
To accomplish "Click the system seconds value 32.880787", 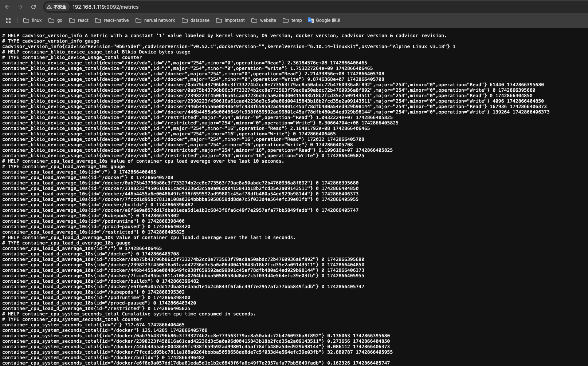I will click(x=340, y=352).
